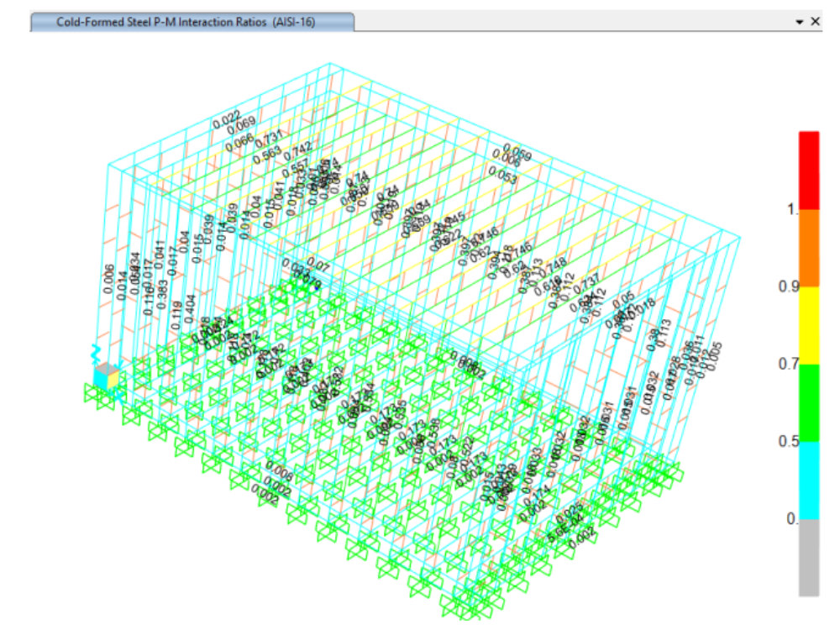Click the cyan legend color band

click(x=809, y=480)
